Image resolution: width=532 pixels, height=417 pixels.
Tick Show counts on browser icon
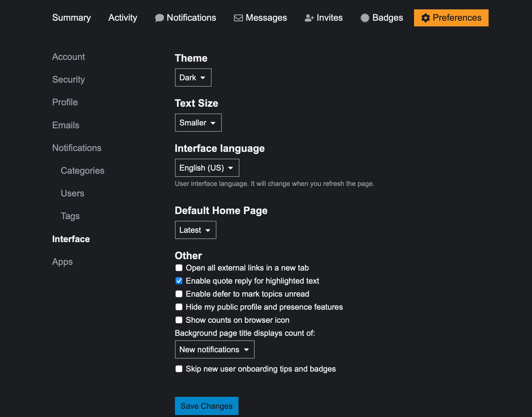(179, 320)
